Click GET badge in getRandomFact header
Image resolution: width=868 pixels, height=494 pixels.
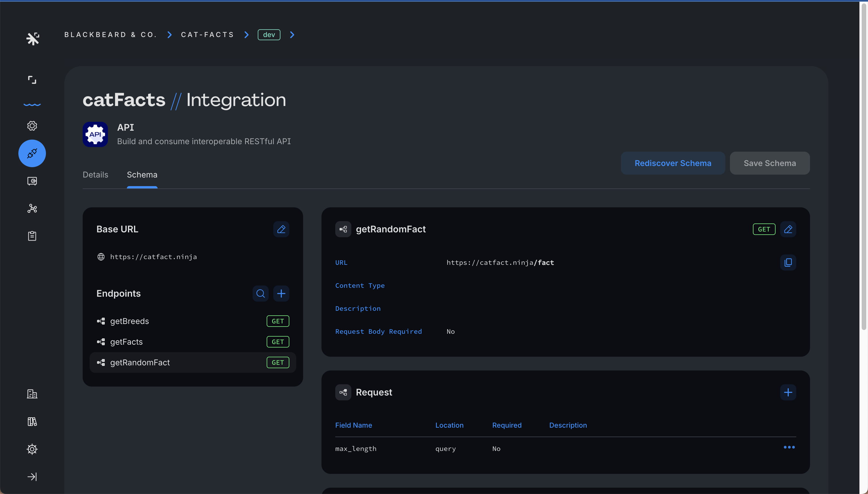[x=764, y=229]
